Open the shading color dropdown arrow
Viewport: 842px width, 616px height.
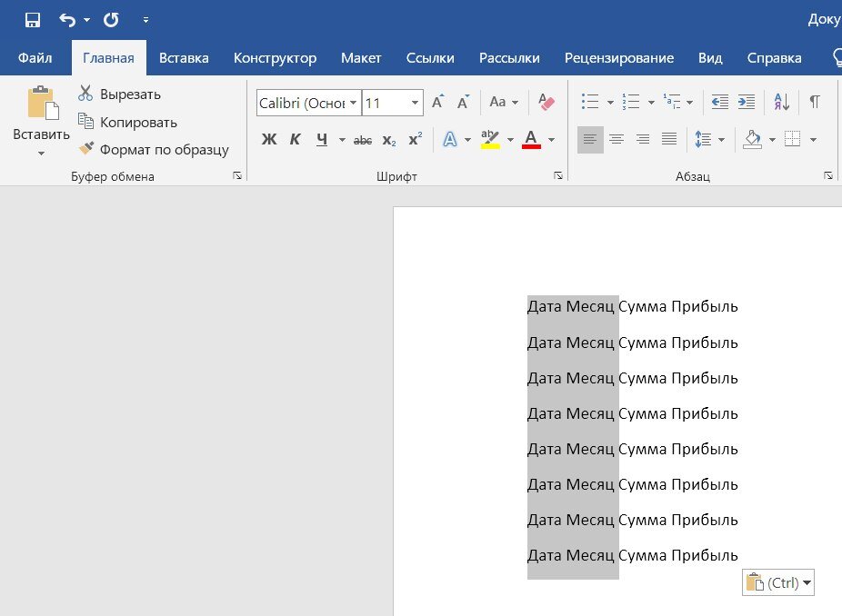pos(772,140)
